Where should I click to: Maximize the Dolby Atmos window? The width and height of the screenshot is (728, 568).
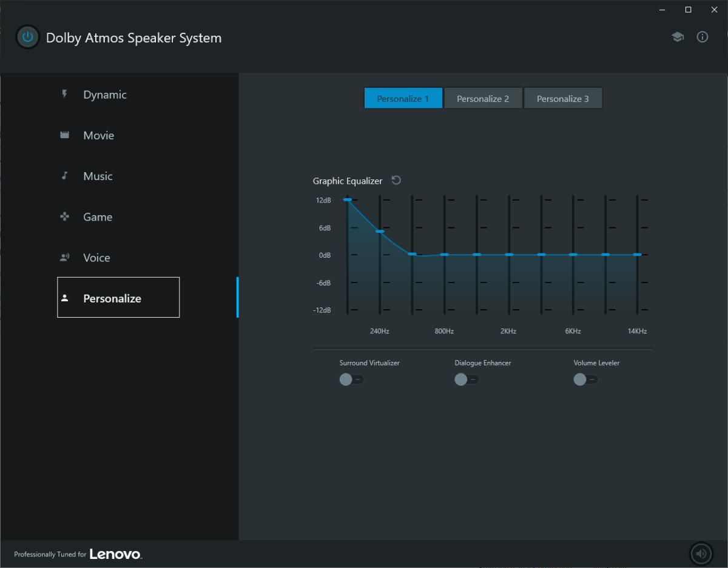(x=688, y=10)
